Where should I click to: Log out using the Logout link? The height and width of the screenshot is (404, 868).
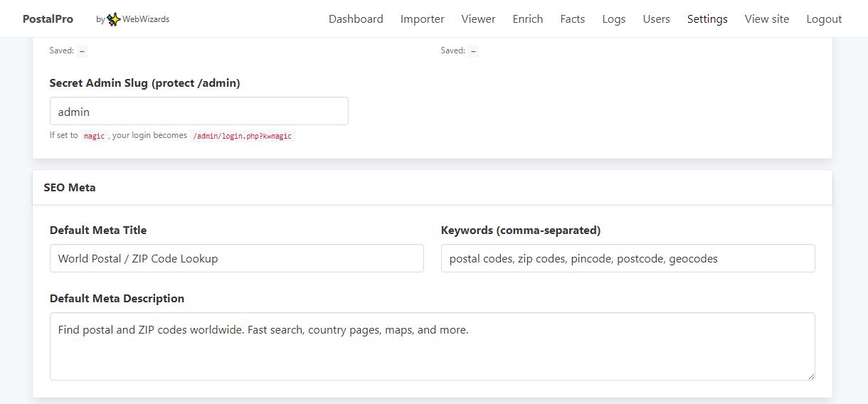[824, 19]
